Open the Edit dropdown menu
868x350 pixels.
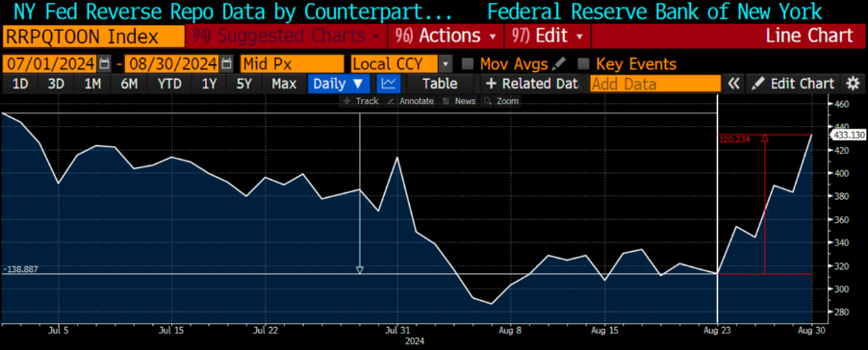click(x=548, y=37)
